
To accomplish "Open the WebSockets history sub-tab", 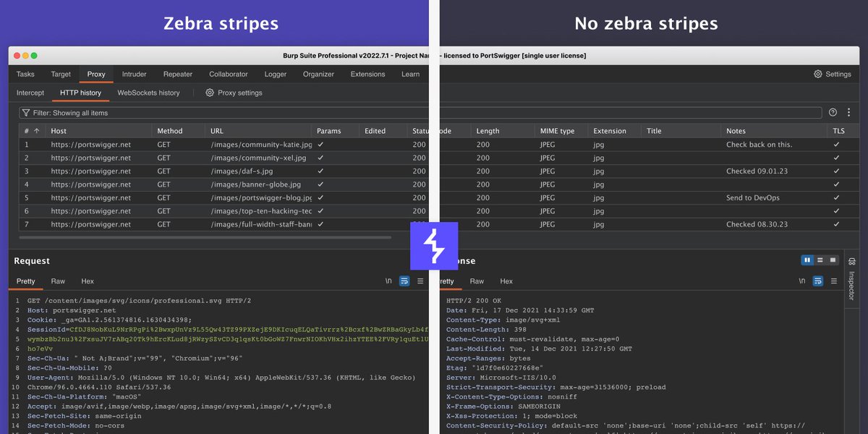I will (148, 93).
